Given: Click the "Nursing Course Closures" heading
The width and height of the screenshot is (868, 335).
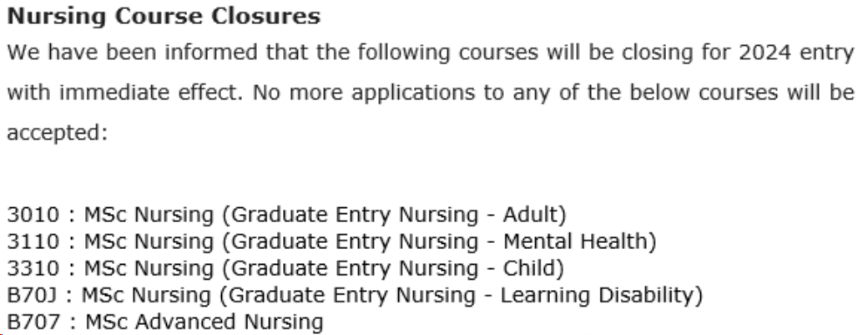Looking at the screenshot, I should point(164,16).
